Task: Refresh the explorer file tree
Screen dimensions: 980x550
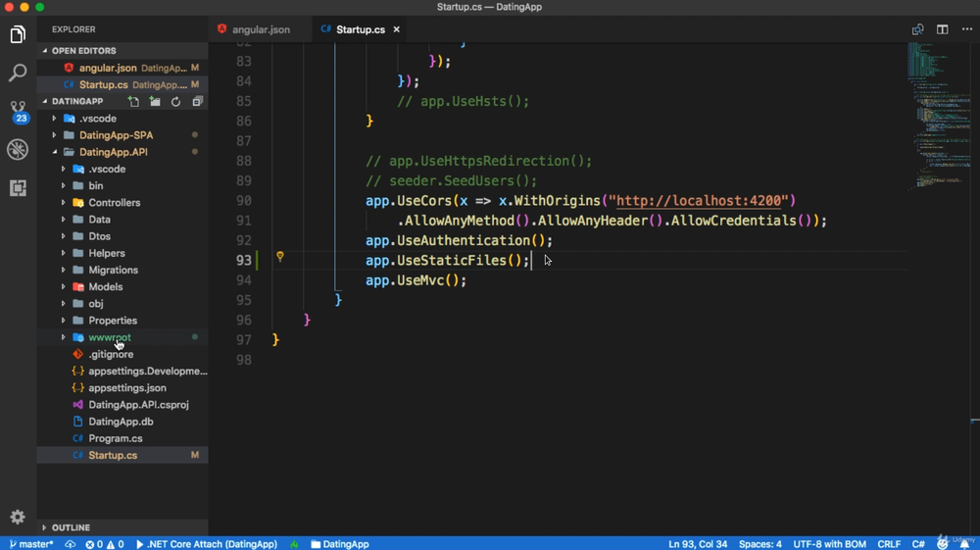Action: [176, 101]
